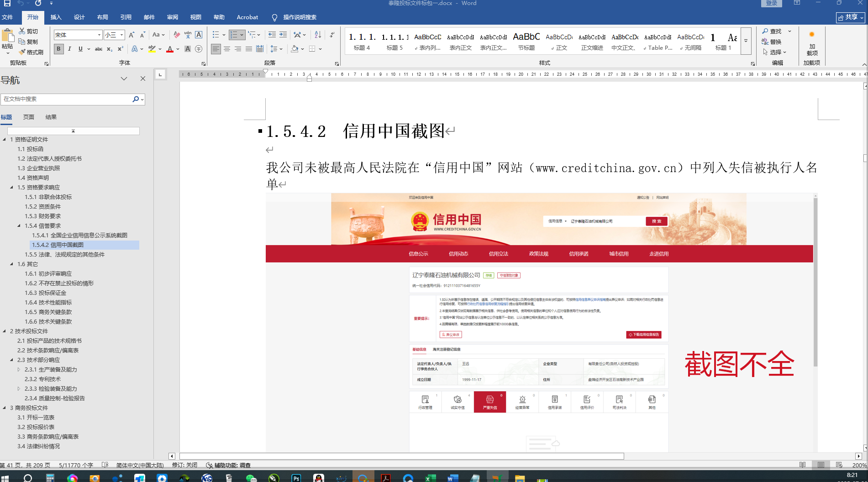Apply the '节标题' style from gallery
This screenshot has height=482, width=868.
coord(526,41)
